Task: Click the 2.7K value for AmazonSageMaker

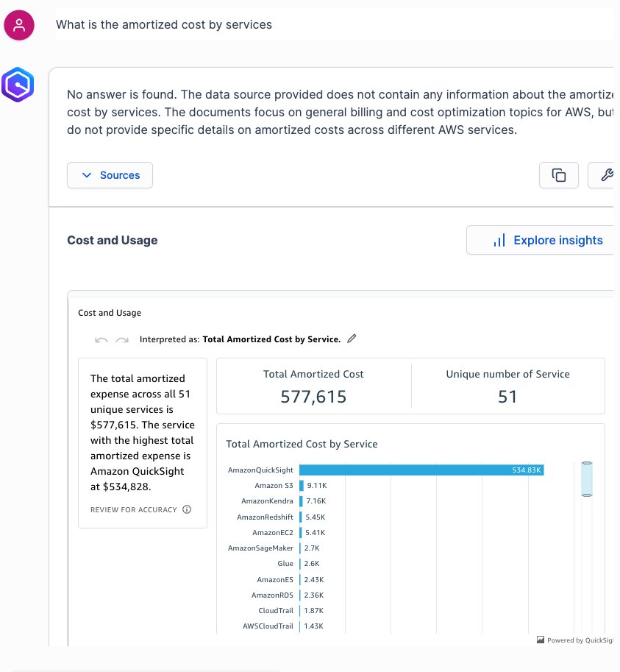Action: tap(312, 548)
